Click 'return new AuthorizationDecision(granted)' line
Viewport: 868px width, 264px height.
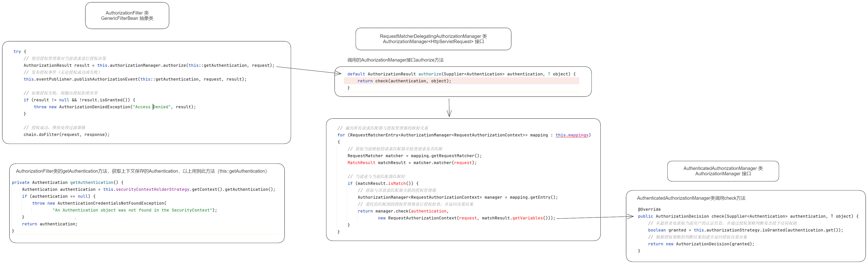click(x=701, y=244)
